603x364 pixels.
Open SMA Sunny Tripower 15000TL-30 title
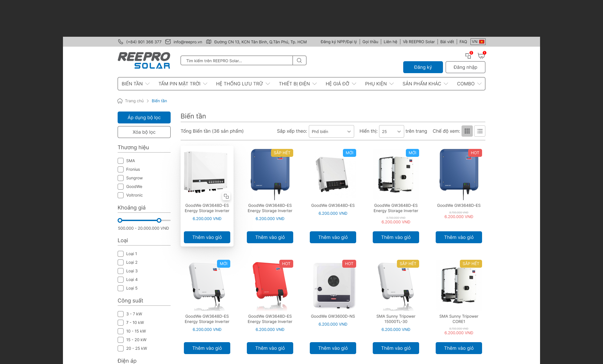coord(396,319)
